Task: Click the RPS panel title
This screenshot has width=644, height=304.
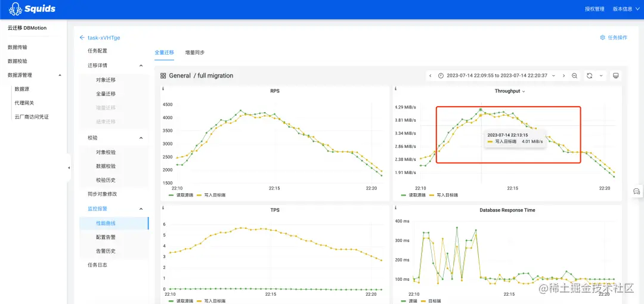Action: pyautogui.click(x=275, y=91)
